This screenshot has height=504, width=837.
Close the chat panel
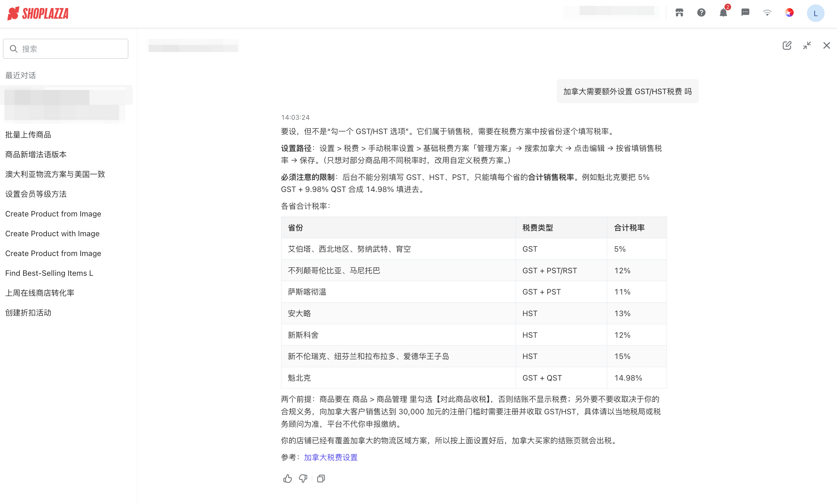[x=827, y=45]
